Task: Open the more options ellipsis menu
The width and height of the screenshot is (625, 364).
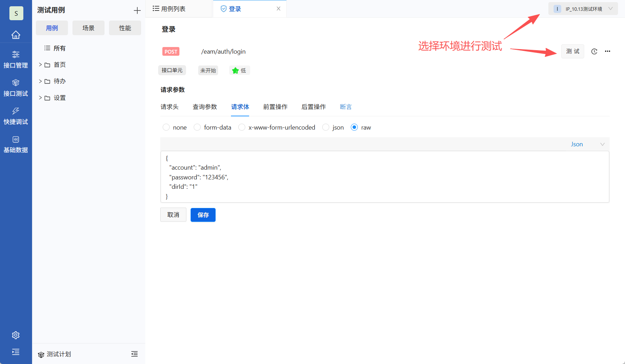Action: click(608, 51)
